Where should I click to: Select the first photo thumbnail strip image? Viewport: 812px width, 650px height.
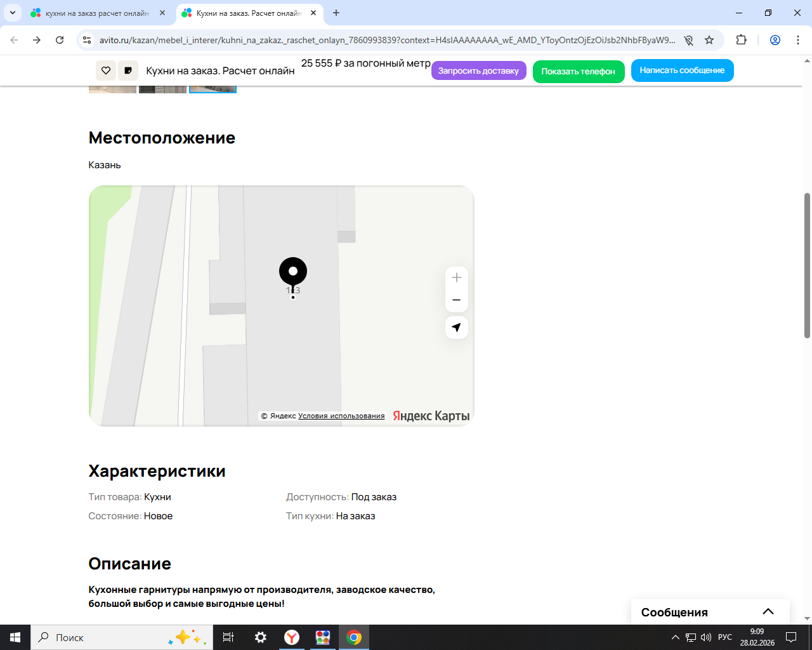pyautogui.click(x=112, y=89)
